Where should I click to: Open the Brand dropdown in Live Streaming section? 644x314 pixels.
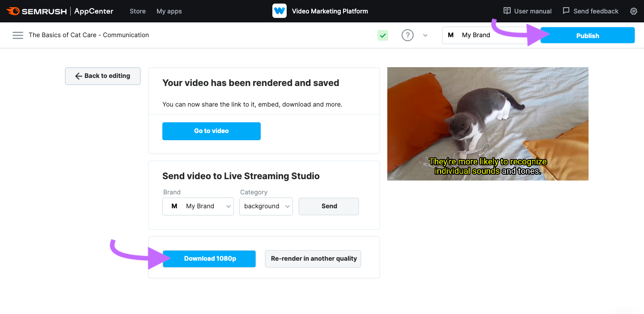(198, 206)
